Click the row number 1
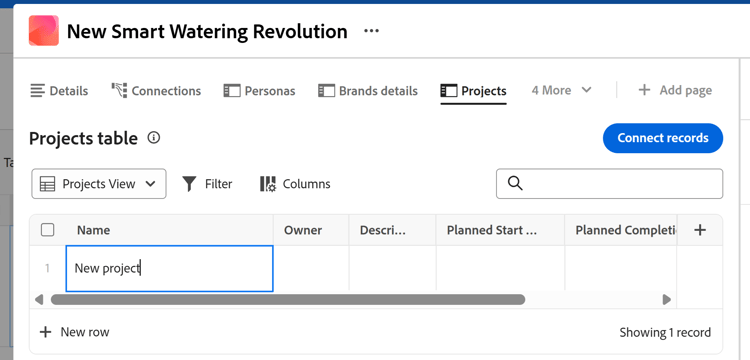 coord(47,269)
